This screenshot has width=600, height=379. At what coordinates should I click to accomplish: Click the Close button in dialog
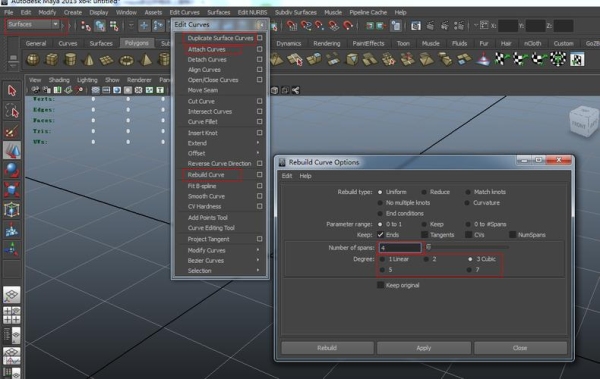(520, 348)
